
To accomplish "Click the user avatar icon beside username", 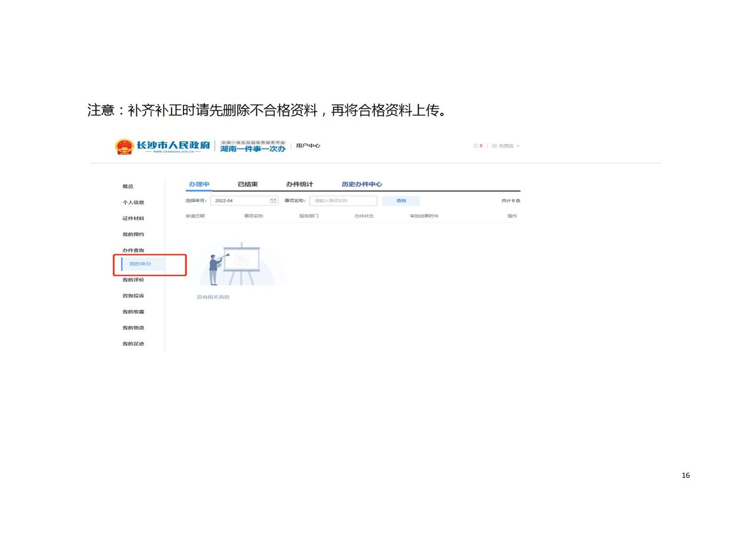I will tap(494, 146).
